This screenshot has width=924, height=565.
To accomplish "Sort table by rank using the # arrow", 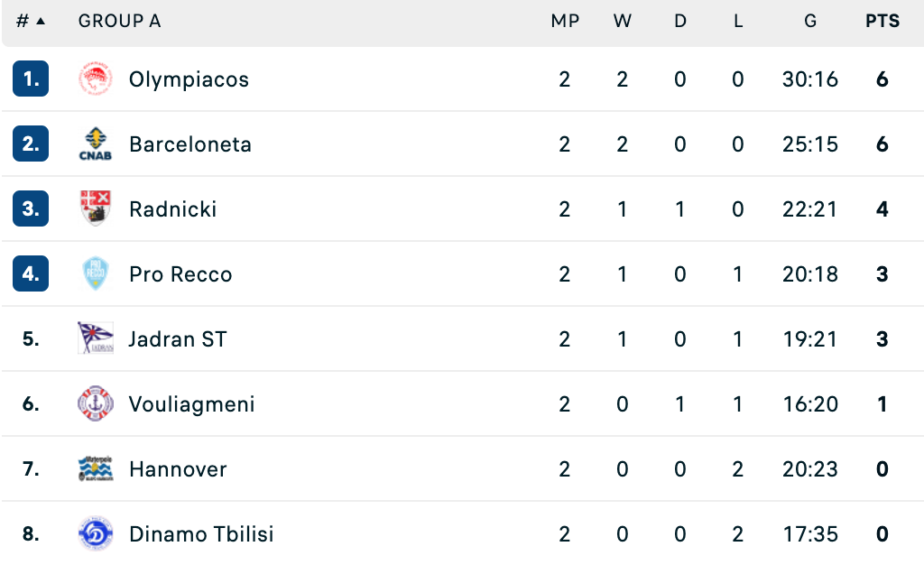I will click(31, 21).
